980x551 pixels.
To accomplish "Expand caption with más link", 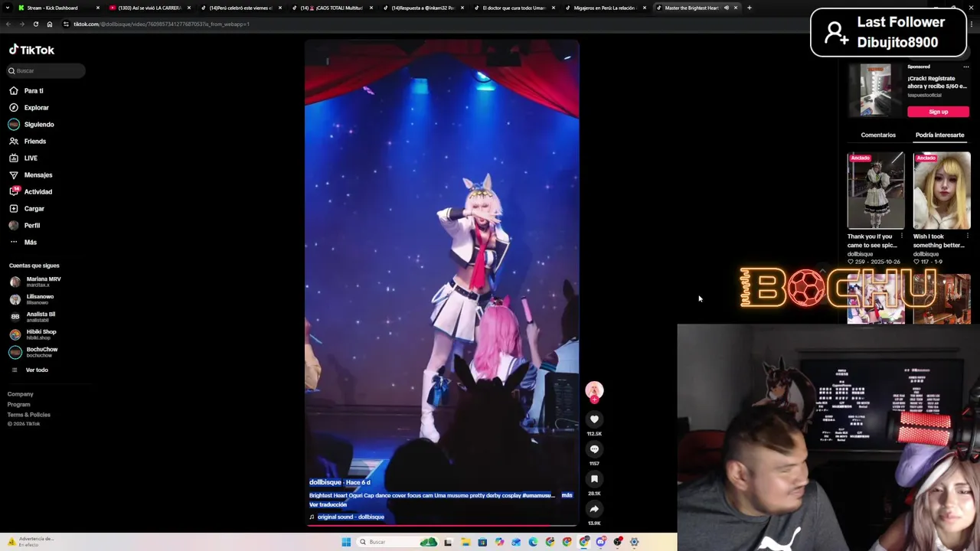I will (x=567, y=495).
